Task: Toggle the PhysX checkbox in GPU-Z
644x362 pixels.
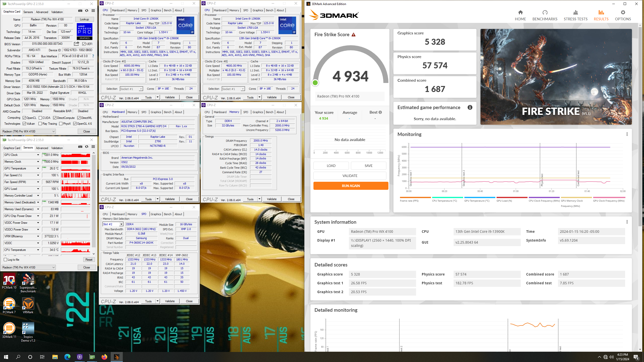Action: (x=61, y=124)
